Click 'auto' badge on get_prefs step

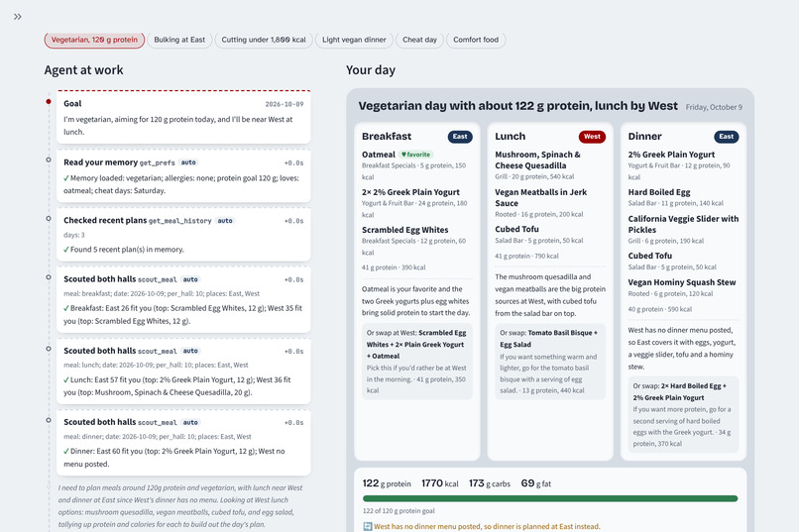click(x=188, y=162)
